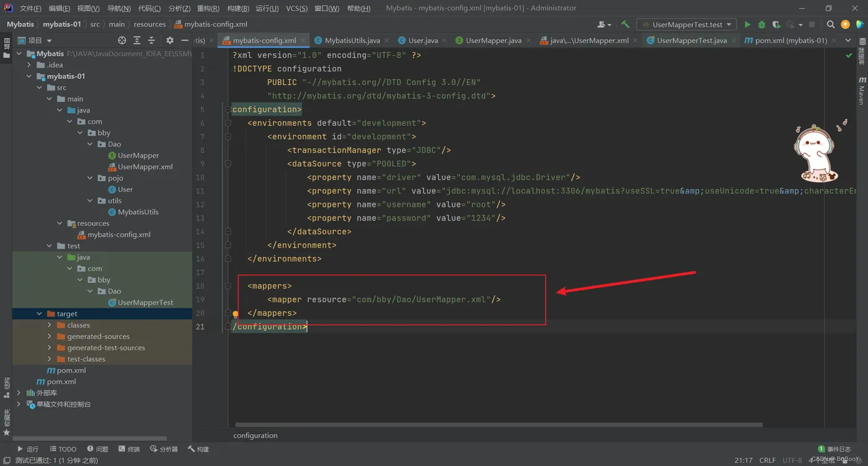Build project with the green hammer icon

[625, 24]
